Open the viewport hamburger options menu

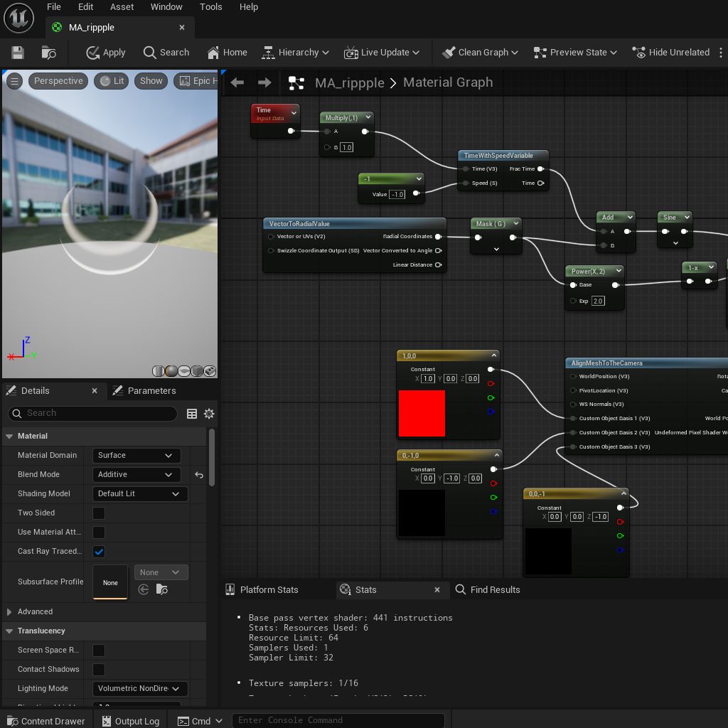click(x=14, y=81)
